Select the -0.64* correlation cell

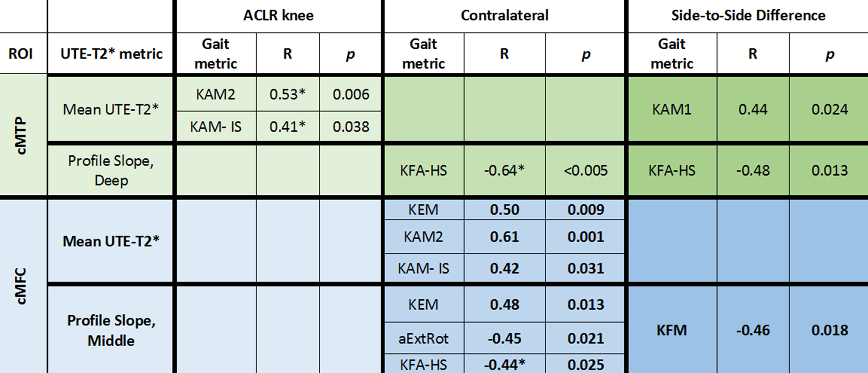[504, 170]
